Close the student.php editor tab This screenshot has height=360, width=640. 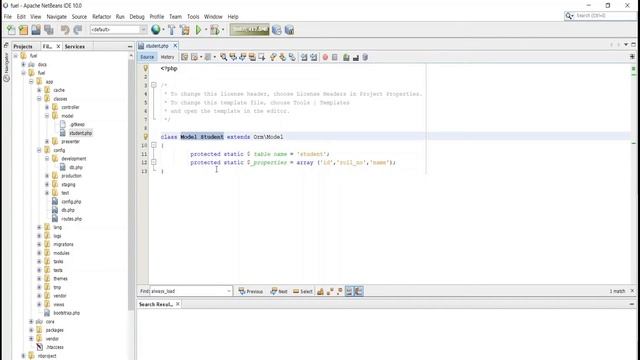tap(175, 46)
